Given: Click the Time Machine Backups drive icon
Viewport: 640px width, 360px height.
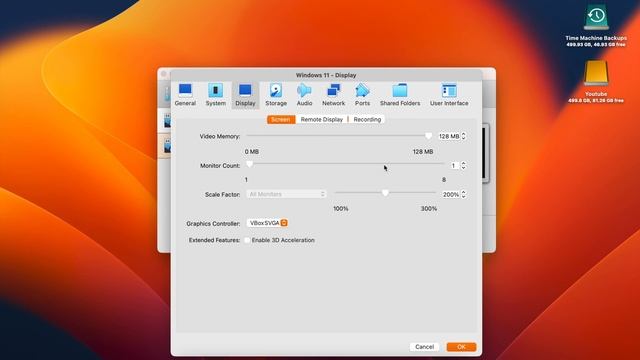Looking at the screenshot, I should [596, 18].
